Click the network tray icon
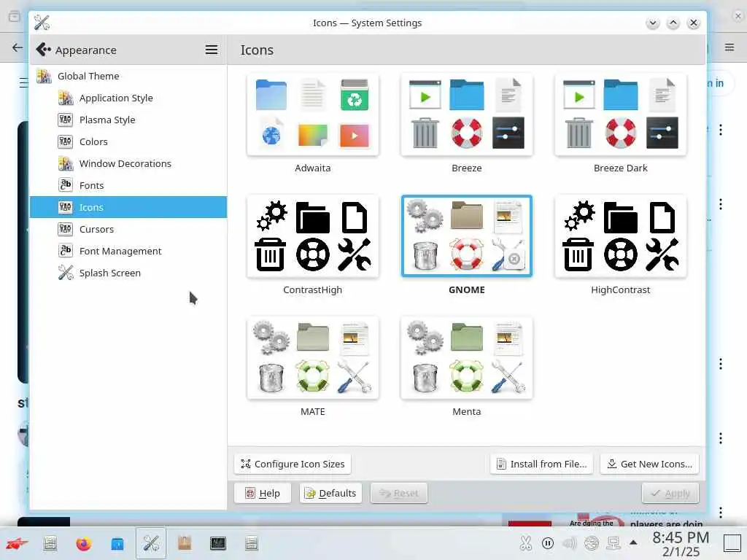Image resolution: width=747 pixels, height=560 pixels. tap(613, 543)
